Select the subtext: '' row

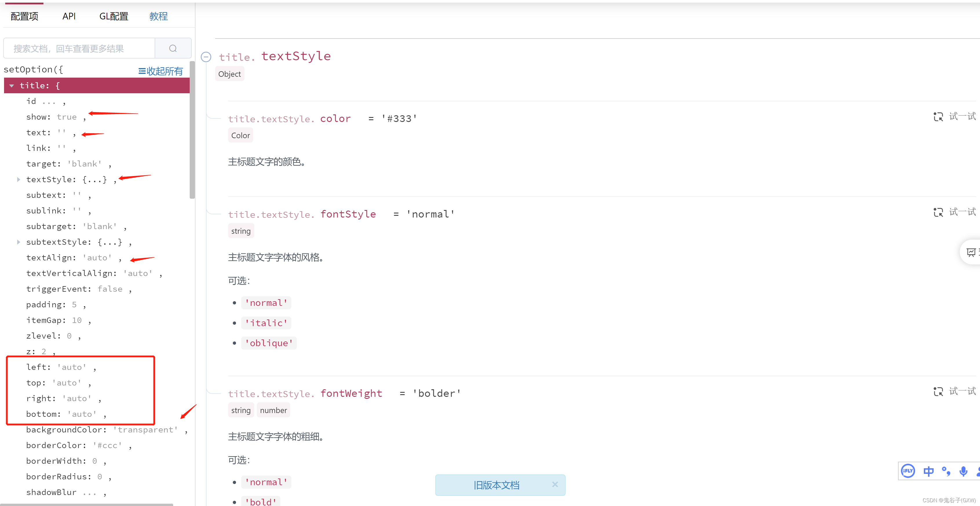97,195
